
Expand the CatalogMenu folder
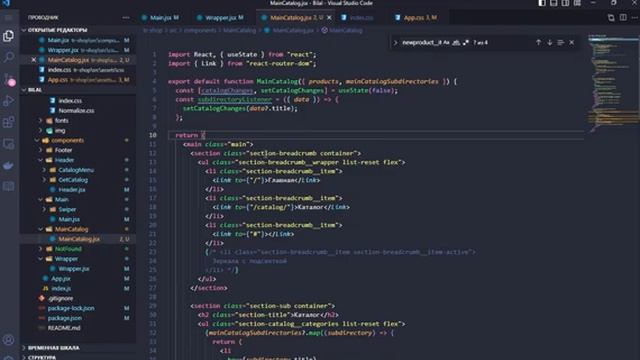[x=44, y=170]
